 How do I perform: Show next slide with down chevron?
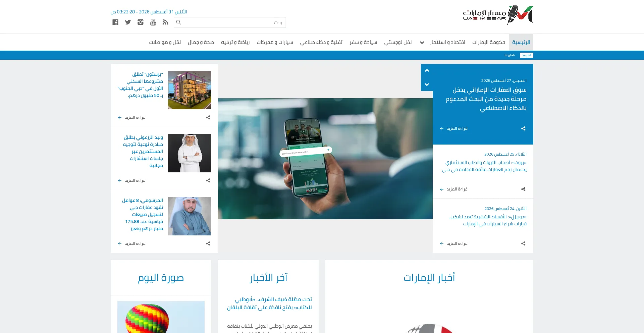427,85
